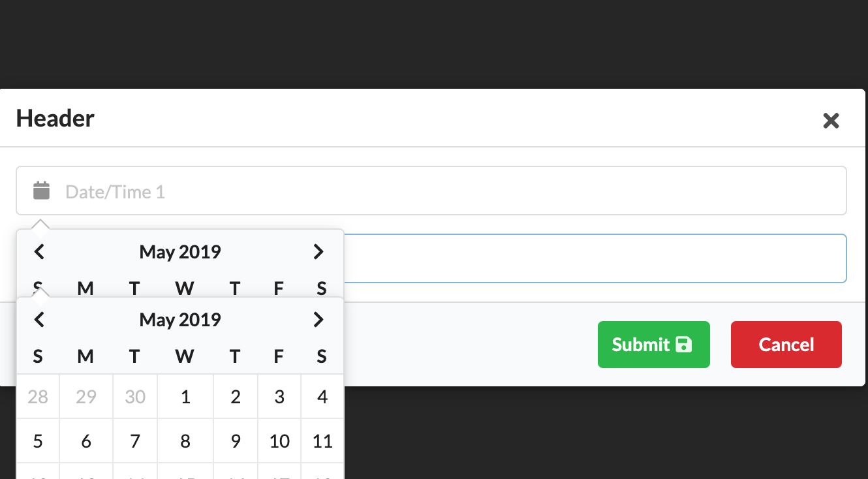Image resolution: width=868 pixels, height=479 pixels.
Task: Click the right arrow on the bottom calendar
Action: pos(318,319)
